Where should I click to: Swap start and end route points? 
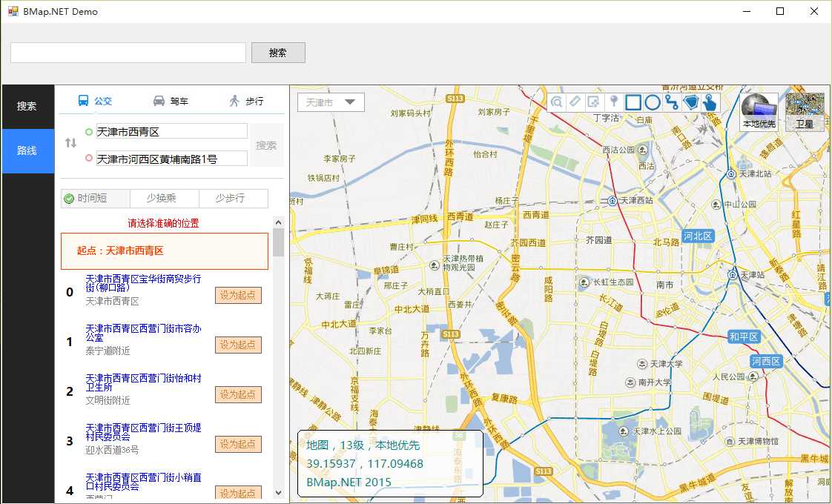tap(70, 143)
